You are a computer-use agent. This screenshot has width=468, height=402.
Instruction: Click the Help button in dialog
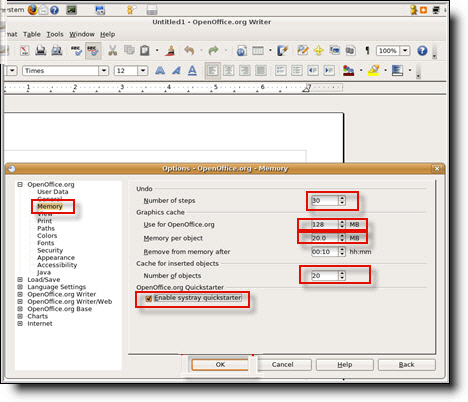(345, 365)
